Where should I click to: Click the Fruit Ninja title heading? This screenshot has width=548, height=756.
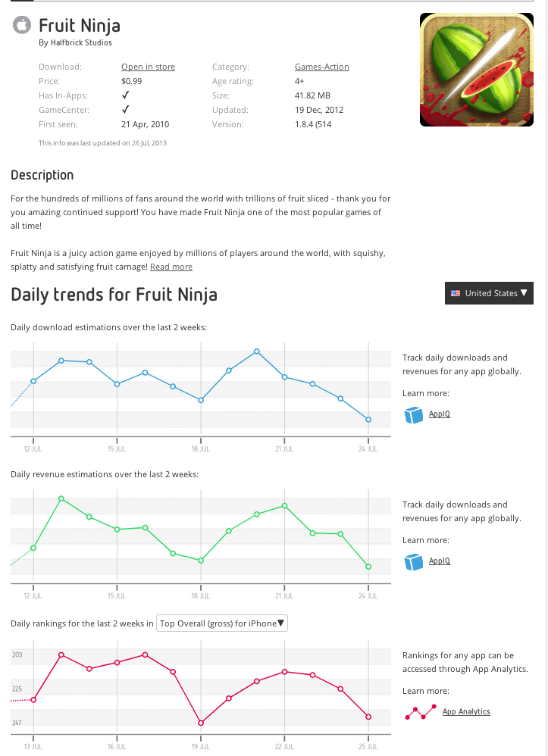pyautogui.click(x=80, y=27)
